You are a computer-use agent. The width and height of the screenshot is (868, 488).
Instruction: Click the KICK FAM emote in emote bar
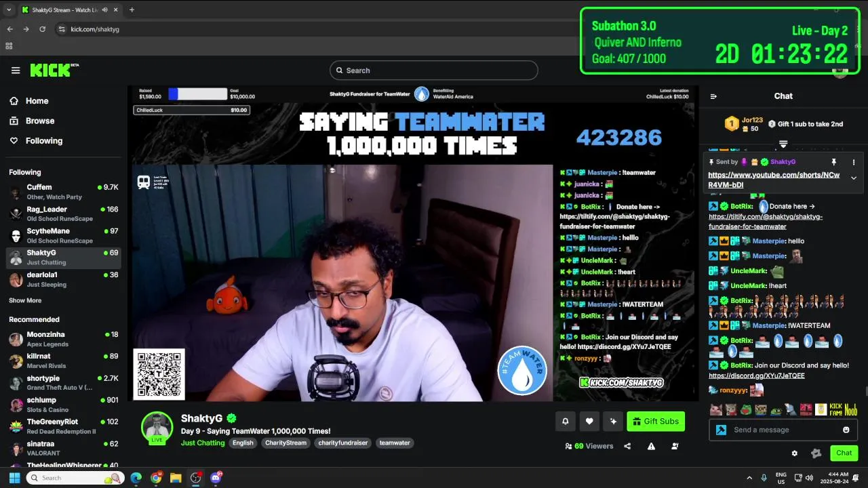836,409
